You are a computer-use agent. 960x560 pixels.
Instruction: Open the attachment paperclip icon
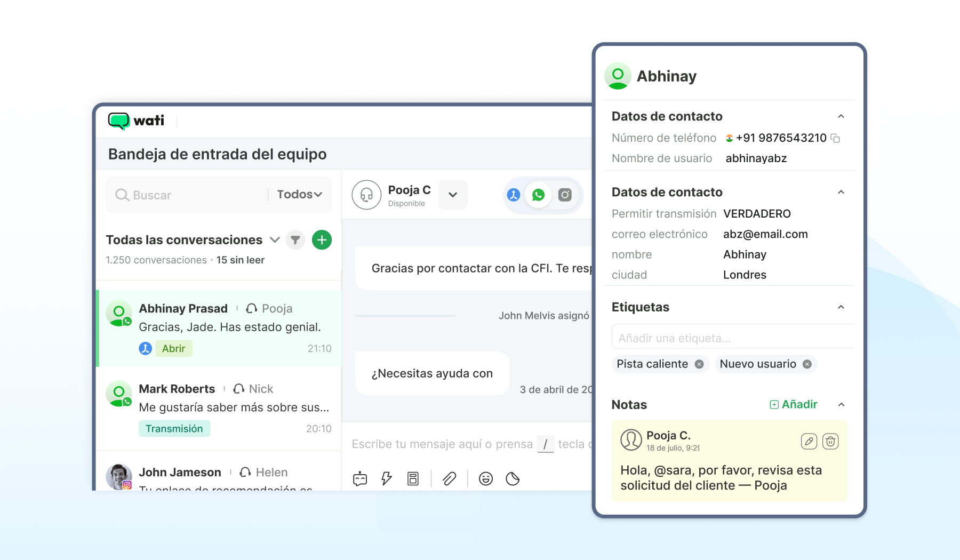450,479
